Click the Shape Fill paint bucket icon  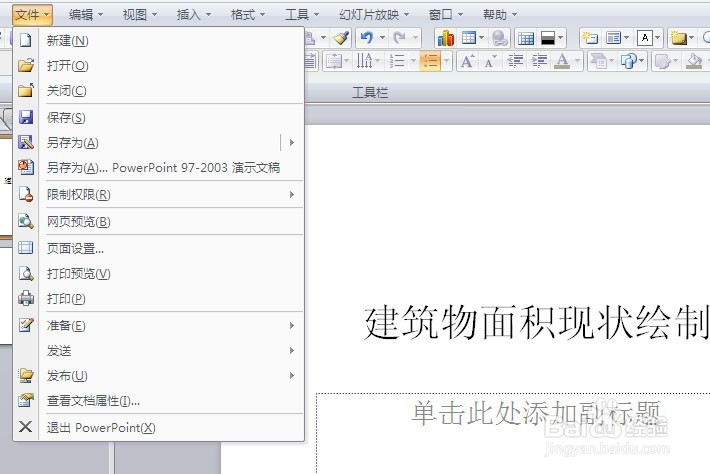pos(694,61)
